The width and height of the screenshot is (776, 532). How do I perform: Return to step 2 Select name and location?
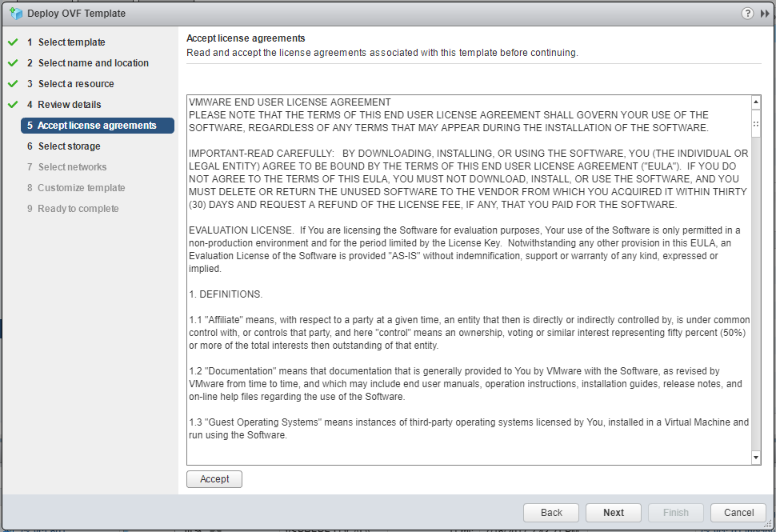(93, 63)
